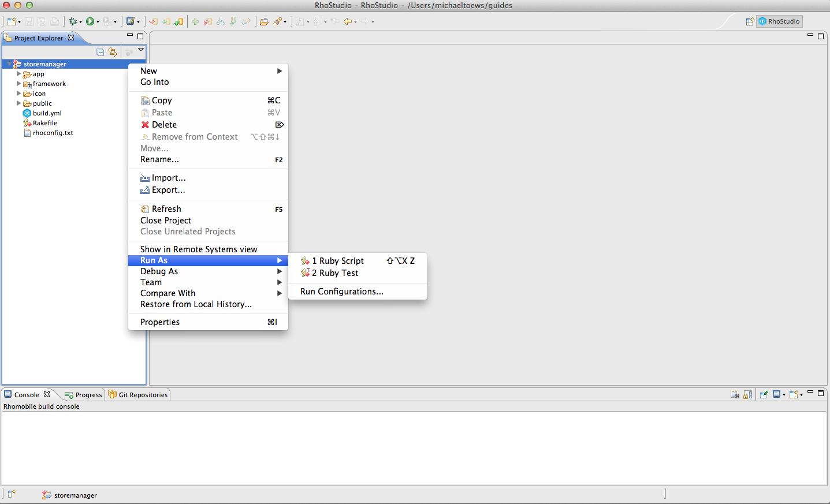Click the yellow Back arrow toolbar icon
Viewport: 830px width, 504px height.
[x=348, y=21]
